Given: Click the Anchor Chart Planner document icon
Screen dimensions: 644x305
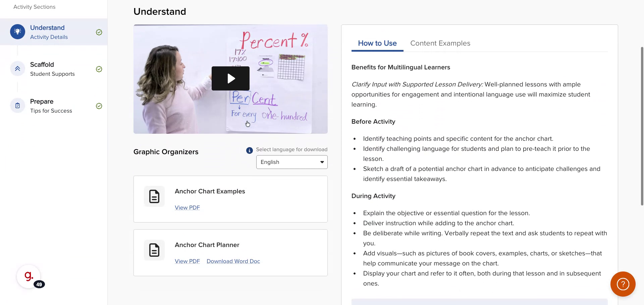Looking at the screenshot, I should (154, 250).
